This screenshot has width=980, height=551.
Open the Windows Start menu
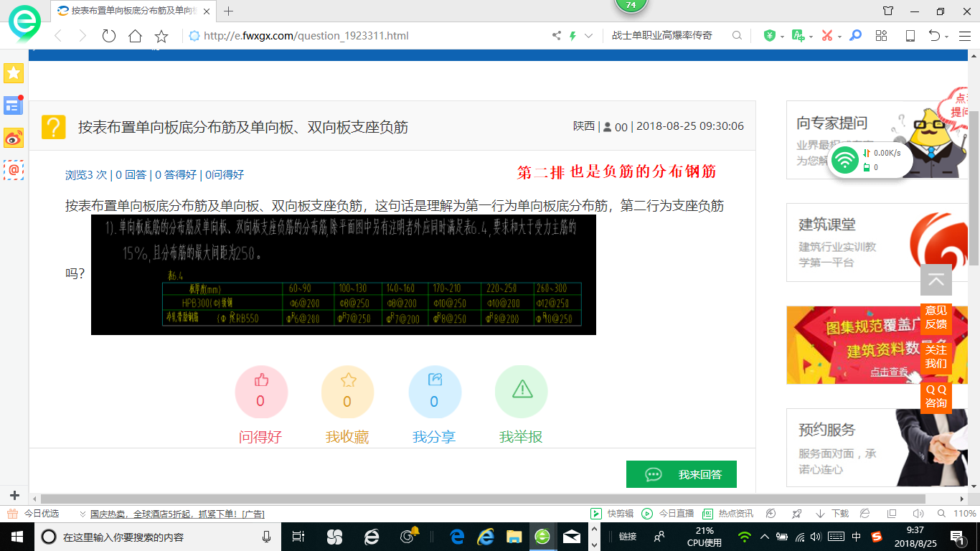click(x=17, y=537)
